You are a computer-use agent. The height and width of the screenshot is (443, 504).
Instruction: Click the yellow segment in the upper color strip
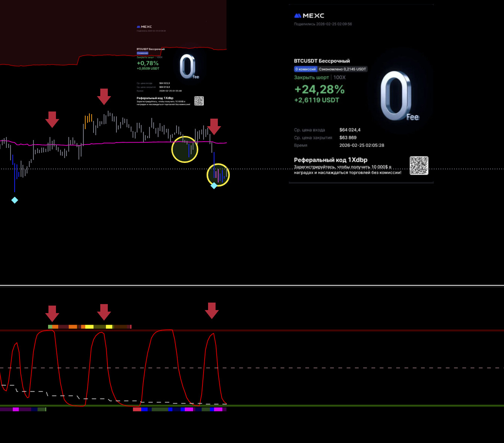click(x=89, y=327)
